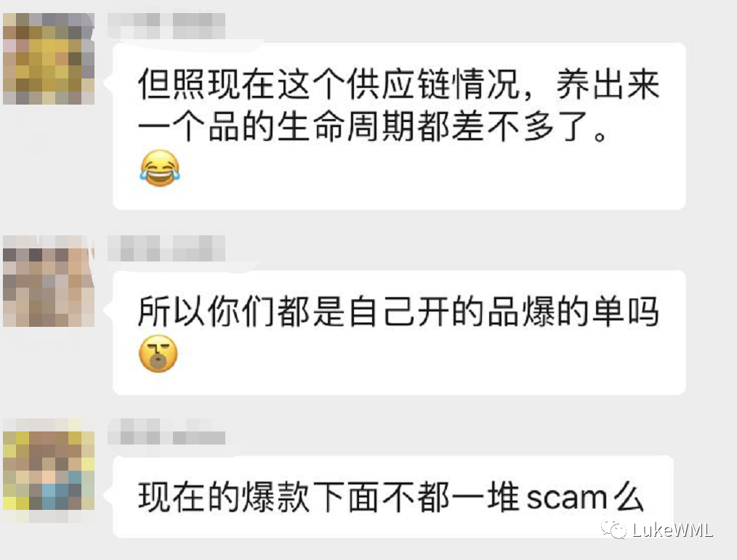Click the text 爆款 in third bubble
Viewport: 737px width, 560px height.
[x=276, y=498]
